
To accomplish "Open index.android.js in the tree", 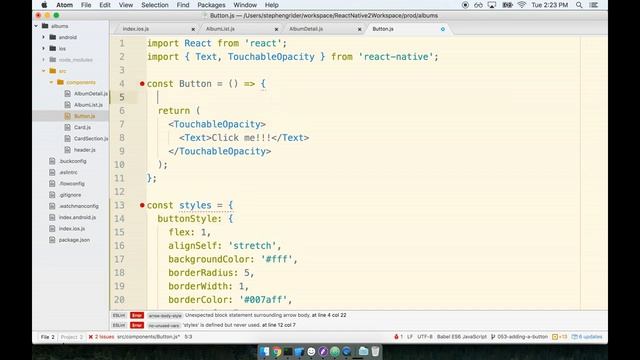I will pos(77,218).
